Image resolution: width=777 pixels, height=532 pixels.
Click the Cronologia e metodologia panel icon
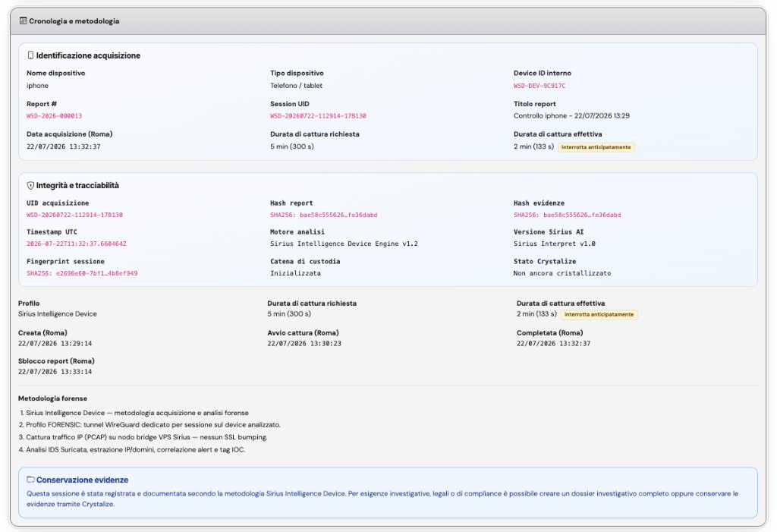pyautogui.click(x=24, y=20)
